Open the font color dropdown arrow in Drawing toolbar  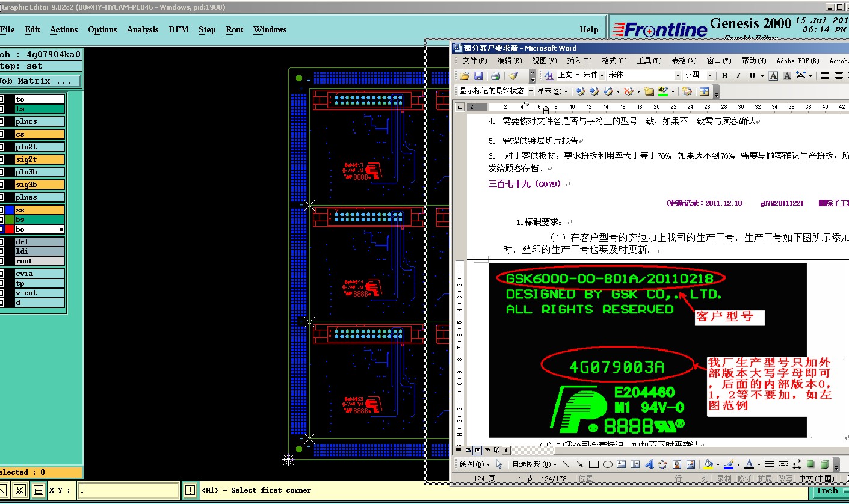758,464
